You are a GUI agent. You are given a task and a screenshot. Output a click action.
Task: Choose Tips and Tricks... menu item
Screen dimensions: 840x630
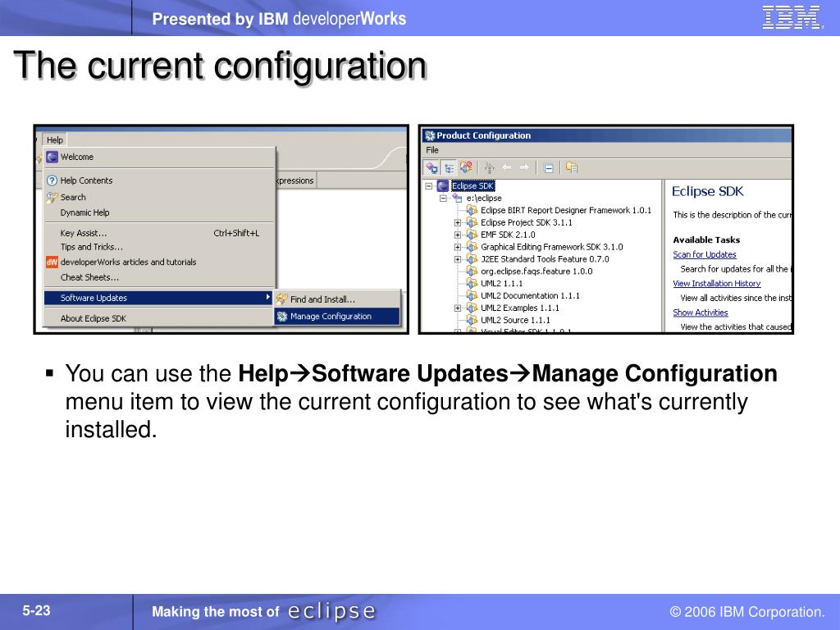coord(159,247)
